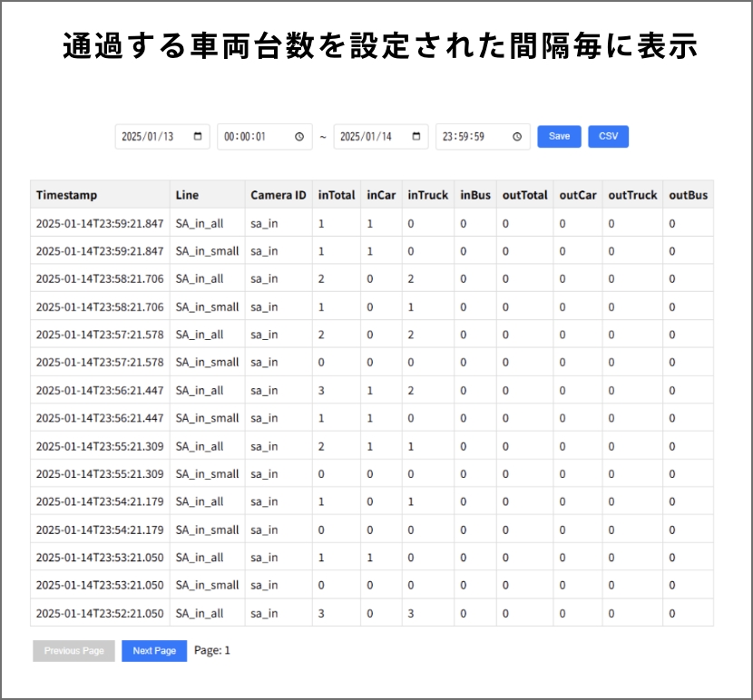This screenshot has height=700, width=753.
Task: Click the outBus column header
Action: click(x=688, y=195)
